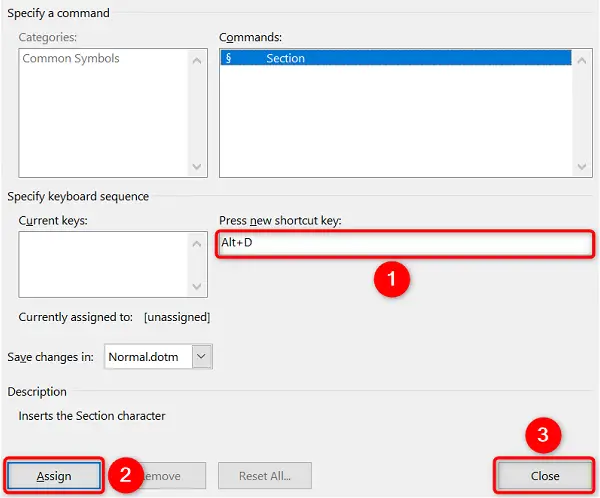Click the Assign button
Screen dimensions: 600x498
[54, 475]
